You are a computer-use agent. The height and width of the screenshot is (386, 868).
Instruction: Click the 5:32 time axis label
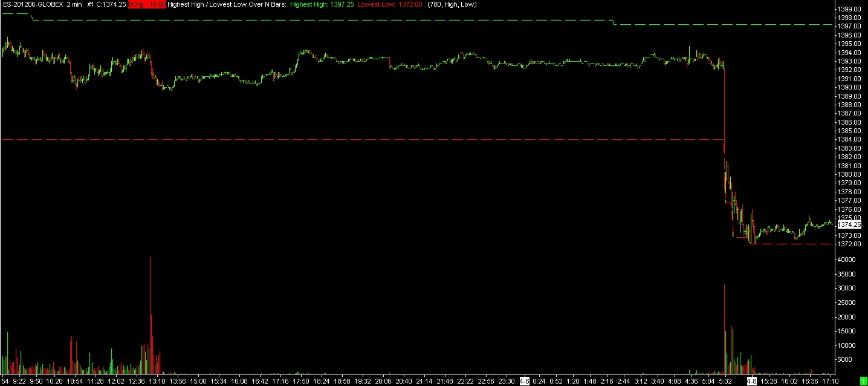pyautogui.click(x=725, y=381)
